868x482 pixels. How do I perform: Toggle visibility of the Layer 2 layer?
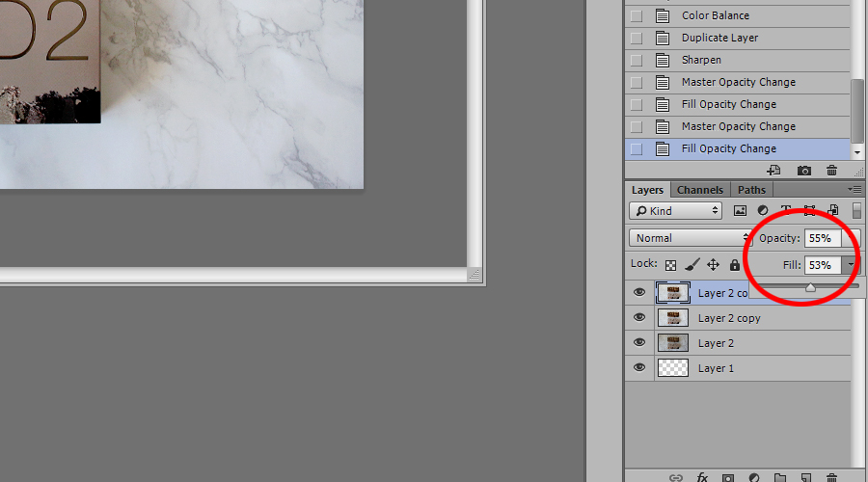(638, 343)
